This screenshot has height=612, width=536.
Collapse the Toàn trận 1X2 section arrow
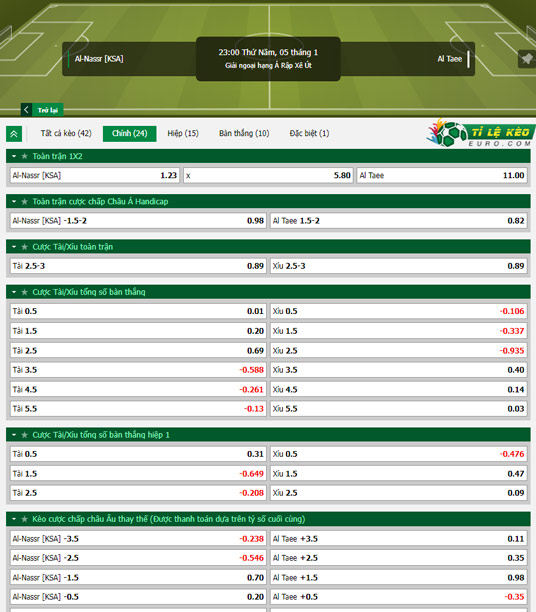tap(14, 156)
